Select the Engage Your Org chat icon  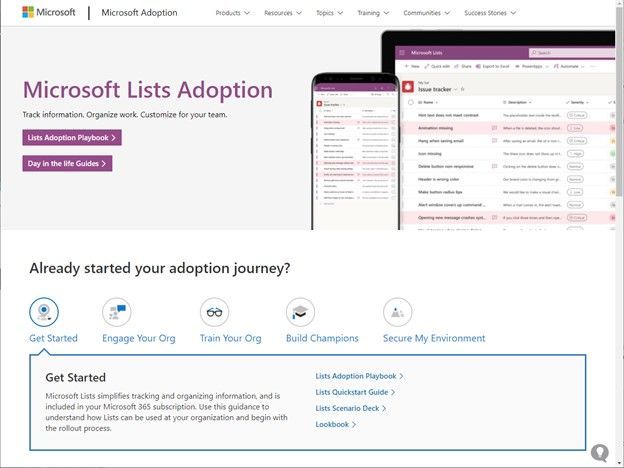pyautogui.click(x=117, y=312)
